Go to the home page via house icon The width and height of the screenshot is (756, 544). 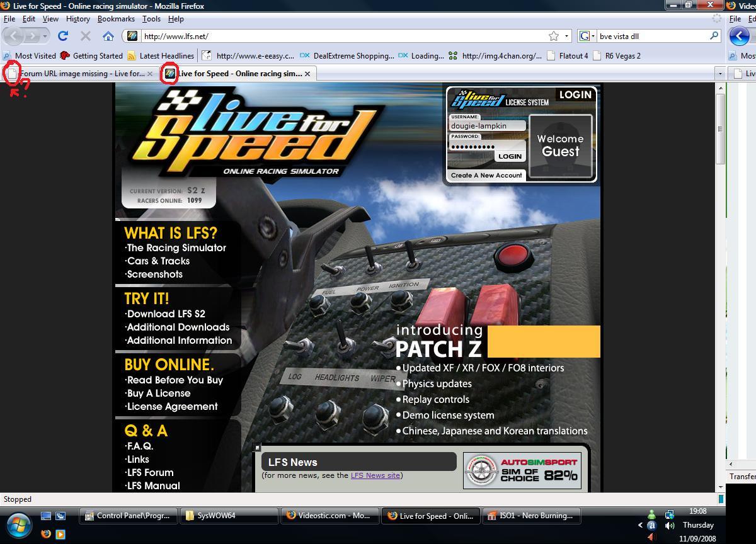click(108, 36)
